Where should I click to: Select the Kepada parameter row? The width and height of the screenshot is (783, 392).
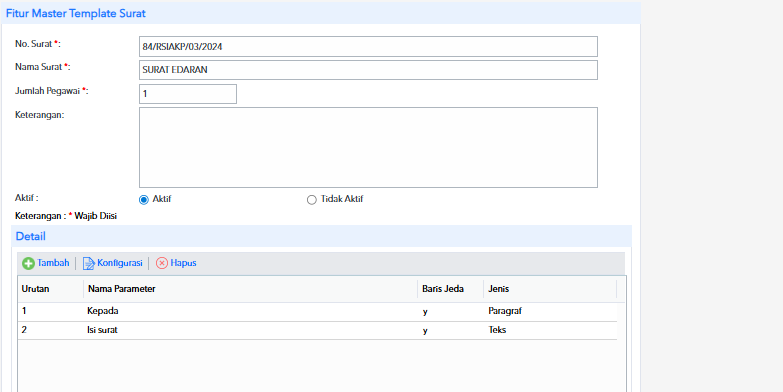(x=318, y=311)
